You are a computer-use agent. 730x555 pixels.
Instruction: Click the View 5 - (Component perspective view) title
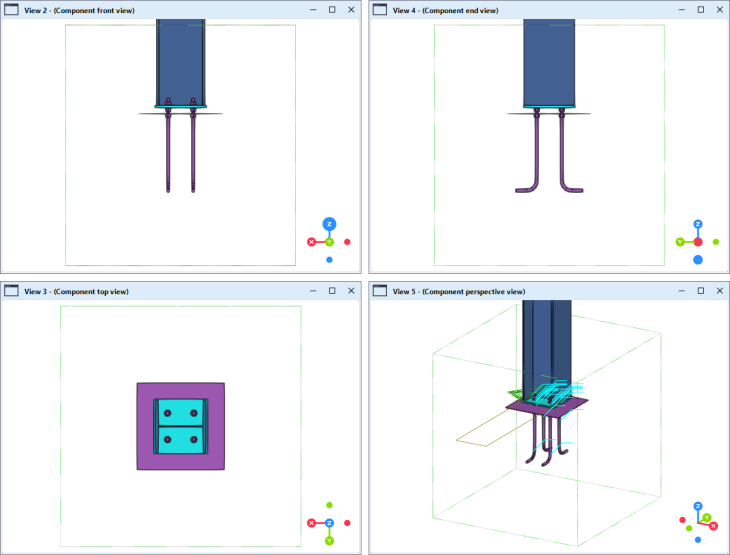coord(459,291)
